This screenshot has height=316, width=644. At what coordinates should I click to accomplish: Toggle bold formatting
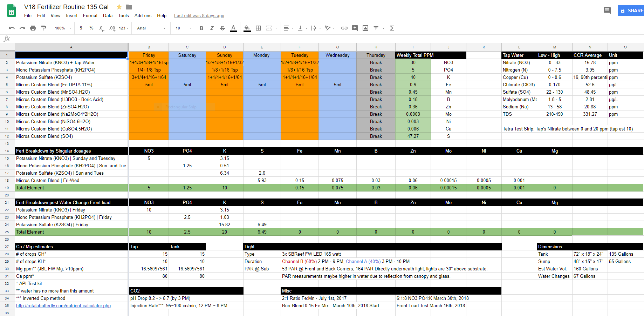tap(201, 28)
